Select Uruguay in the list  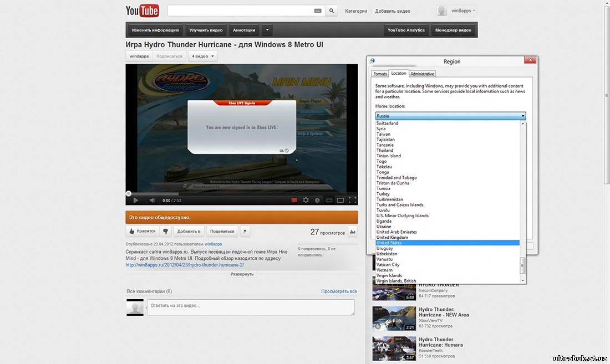(x=448, y=248)
